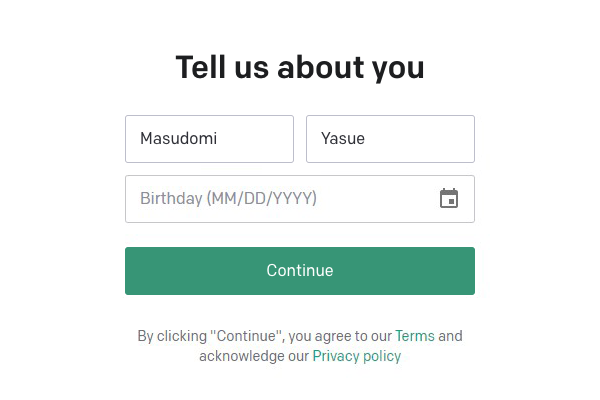Open the Terms link
Screen dimensions: 600x400
click(x=415, y=336)
